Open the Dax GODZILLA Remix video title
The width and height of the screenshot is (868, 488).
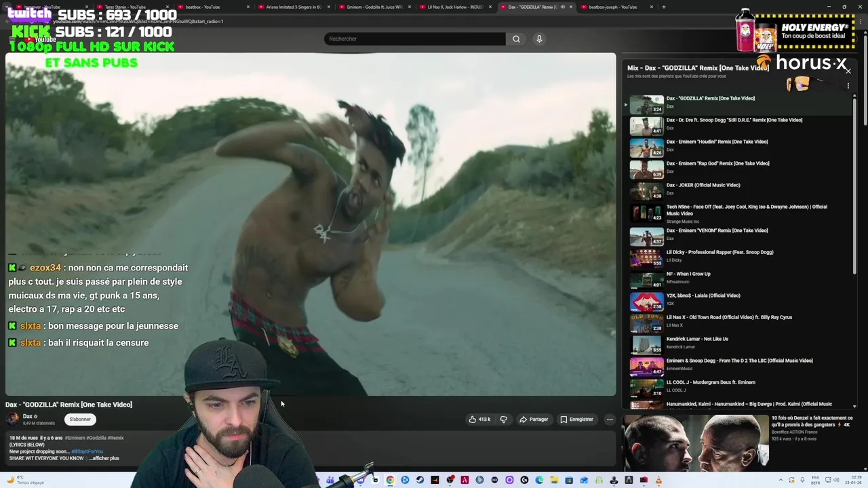point(68,405)
